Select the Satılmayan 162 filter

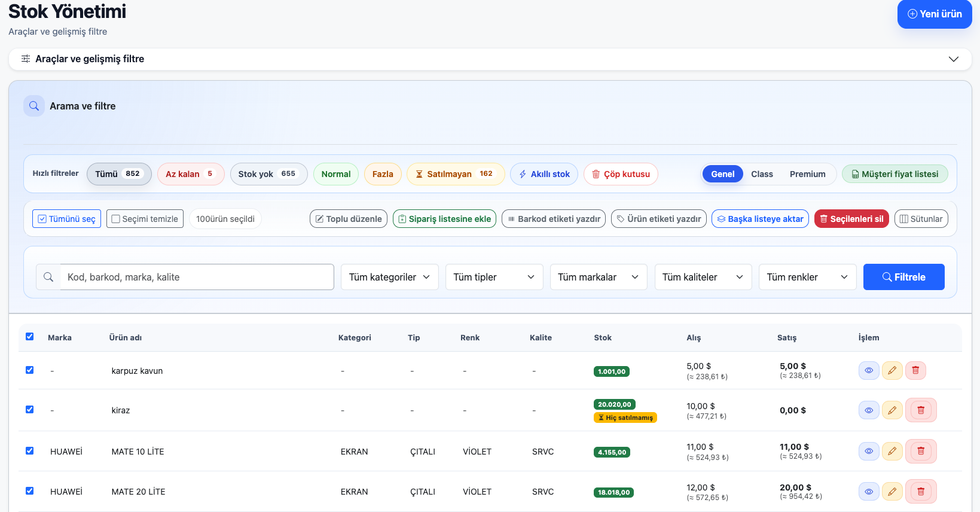click(x=456, y=174)
